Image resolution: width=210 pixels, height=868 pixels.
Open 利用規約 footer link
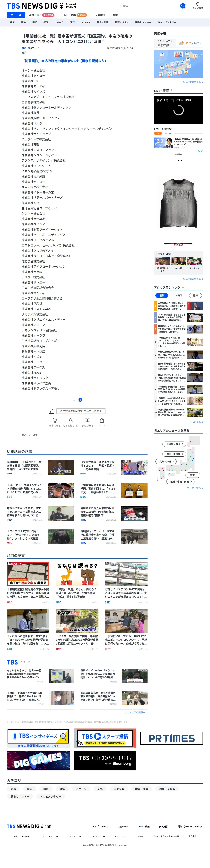click(139, 836)
